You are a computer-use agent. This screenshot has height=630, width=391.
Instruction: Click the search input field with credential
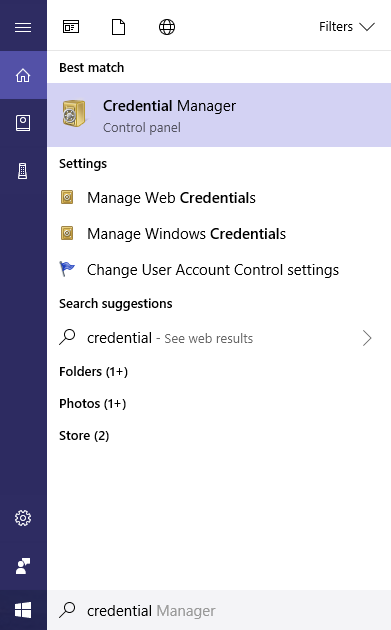219,610
